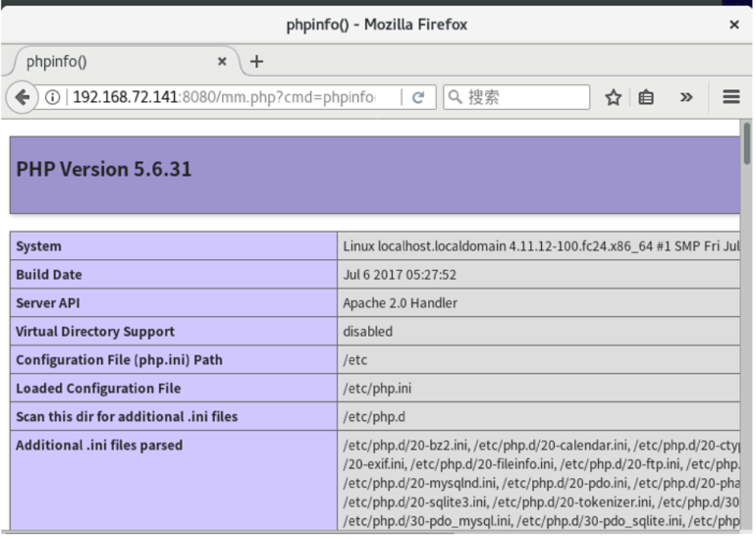
Task: Open a new tab with the plus button
Action: (x=257, y=61)
